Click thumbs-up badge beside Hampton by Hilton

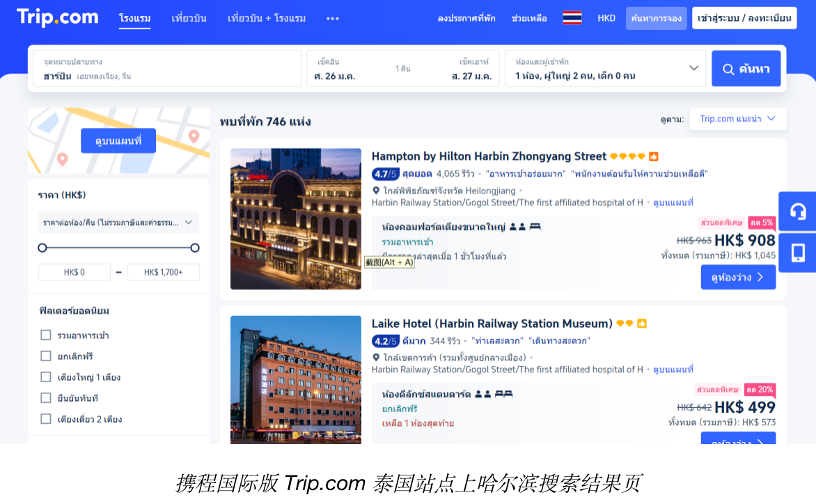click(x=654, y=157)
